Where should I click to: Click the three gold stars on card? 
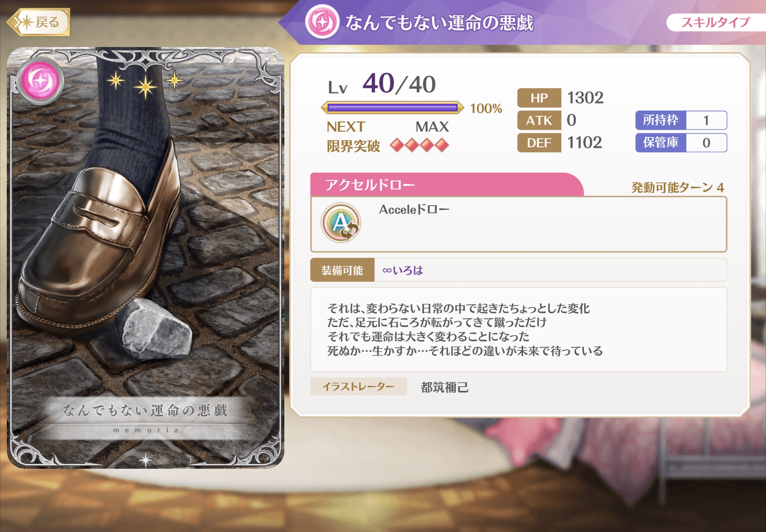145,84
